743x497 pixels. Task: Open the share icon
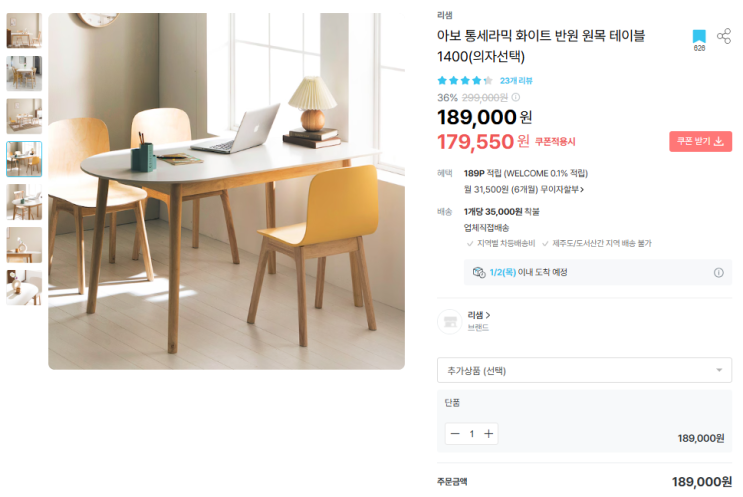[x=724, y=36]
